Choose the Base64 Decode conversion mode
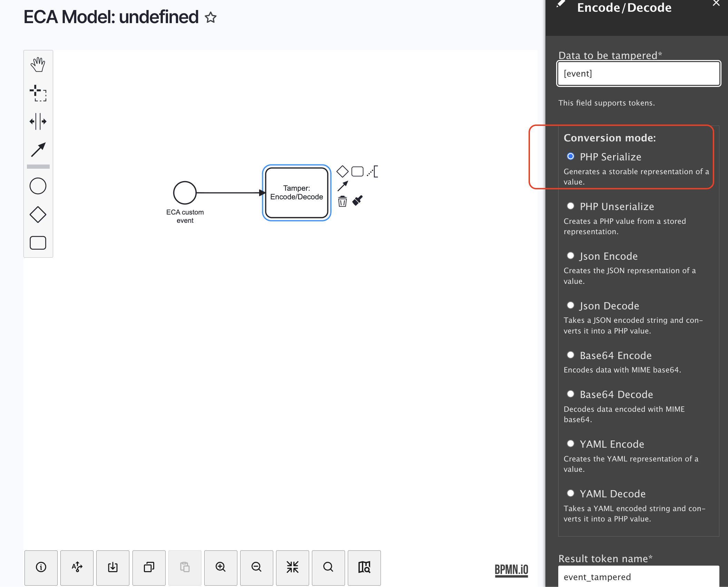 pyautogui.click(x=571, y=394)
